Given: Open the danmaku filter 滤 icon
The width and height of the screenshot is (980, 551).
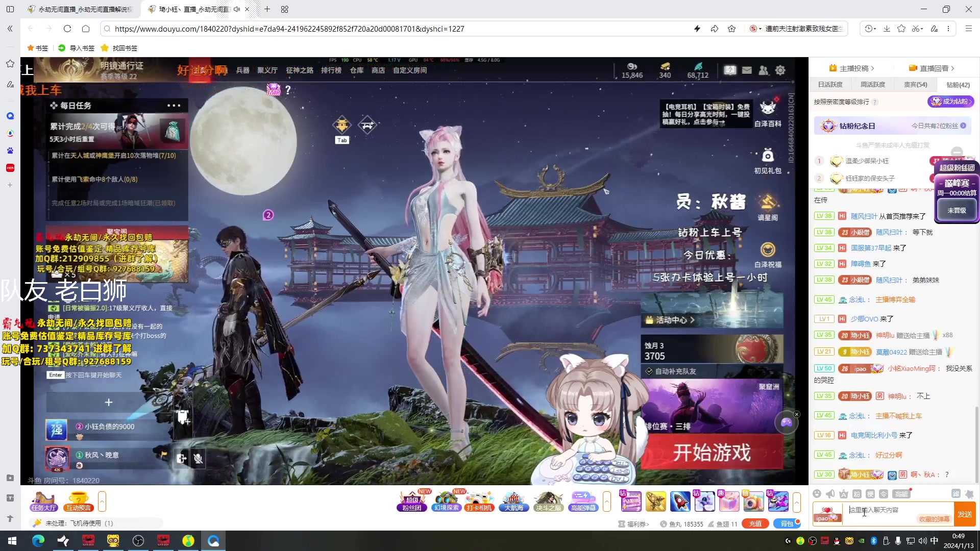Looking at the screenshot, I should pyautogui.click(x=955, y=493).
